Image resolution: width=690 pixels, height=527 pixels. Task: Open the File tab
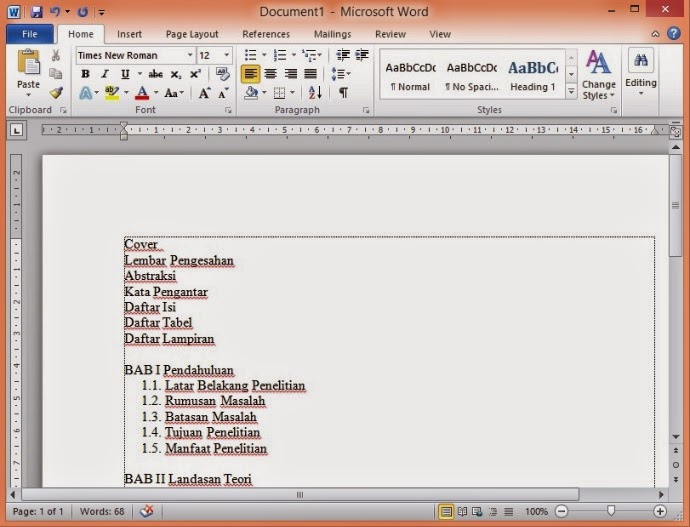tap(30, 34)
